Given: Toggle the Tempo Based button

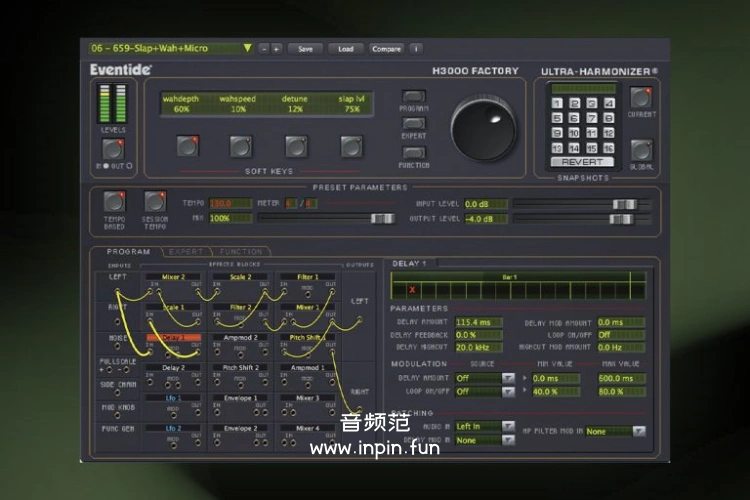Looking at the screenshot, I should point(114,203).
